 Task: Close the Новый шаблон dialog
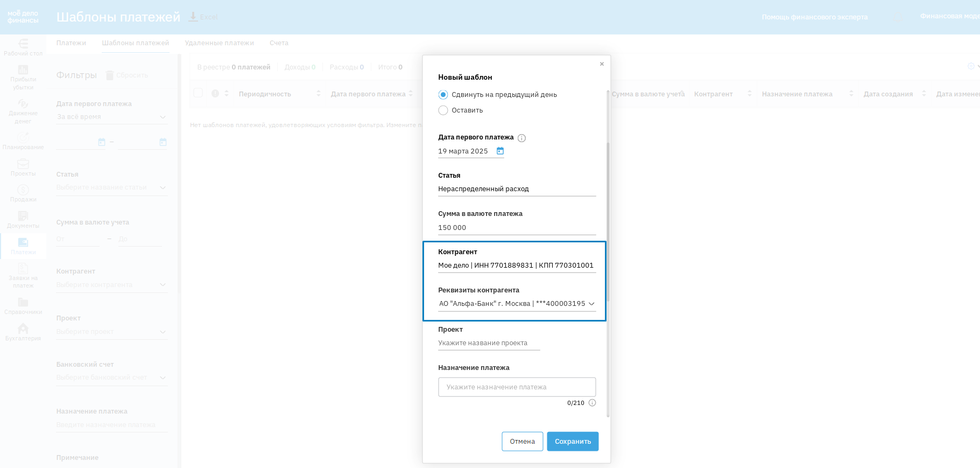pyautogui.click(x=602, y=64)
